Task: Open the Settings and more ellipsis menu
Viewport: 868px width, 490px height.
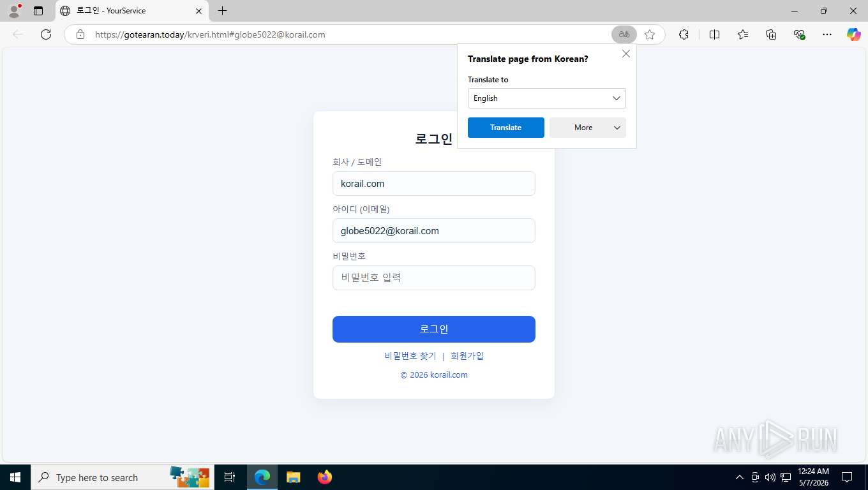Action: [827, 34]
